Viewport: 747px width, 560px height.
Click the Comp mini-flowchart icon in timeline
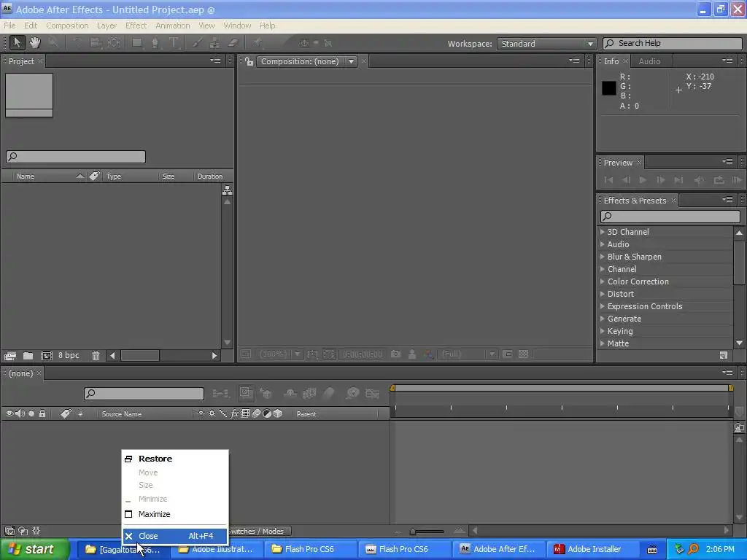[x=220, y=393]
